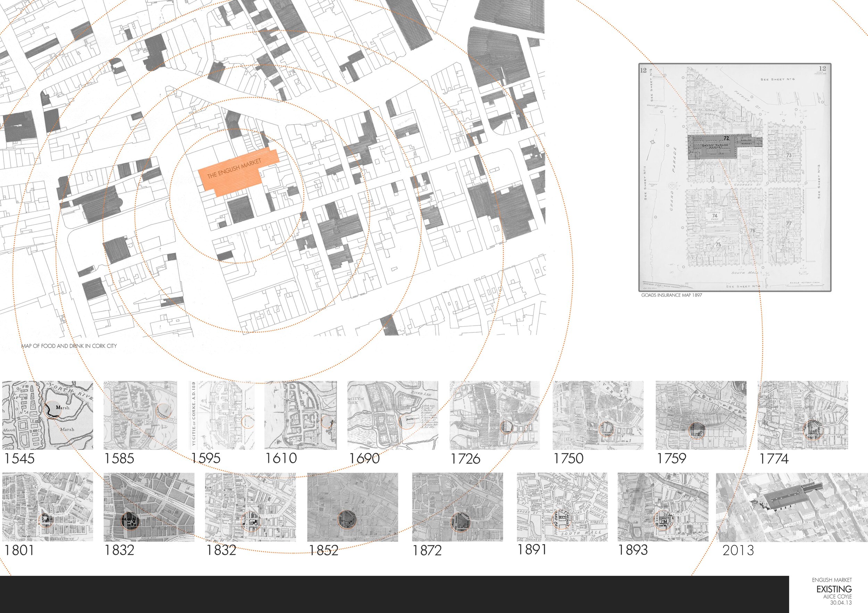Click the EXISTING title text

[834, 589]
